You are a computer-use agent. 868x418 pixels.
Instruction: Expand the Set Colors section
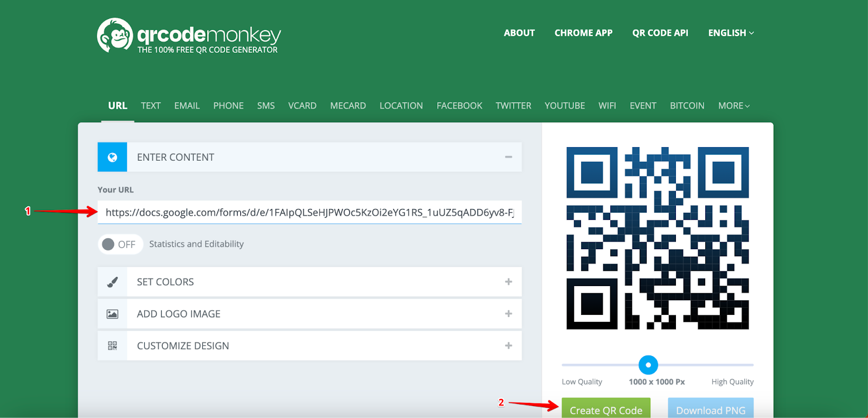pos(508,282)
